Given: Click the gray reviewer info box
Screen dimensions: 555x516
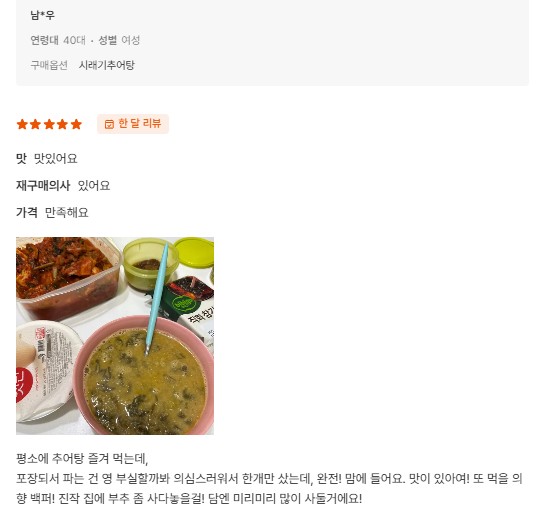Looking at the screenshot, I should [x=273, y=42].
